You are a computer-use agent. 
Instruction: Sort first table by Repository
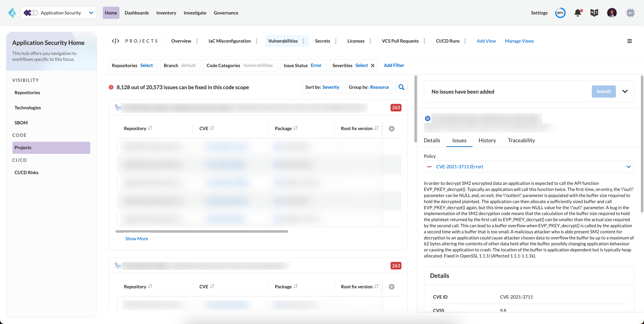point(150,128)
